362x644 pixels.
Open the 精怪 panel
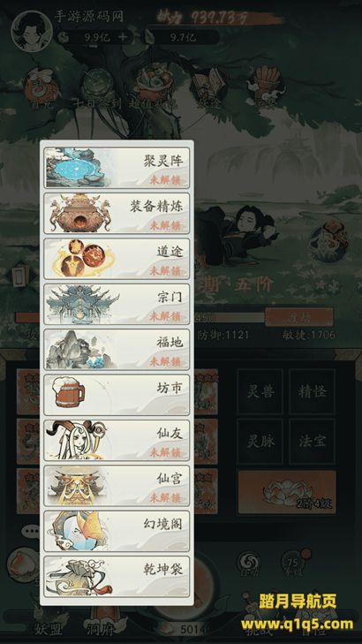tap(312, 391)
